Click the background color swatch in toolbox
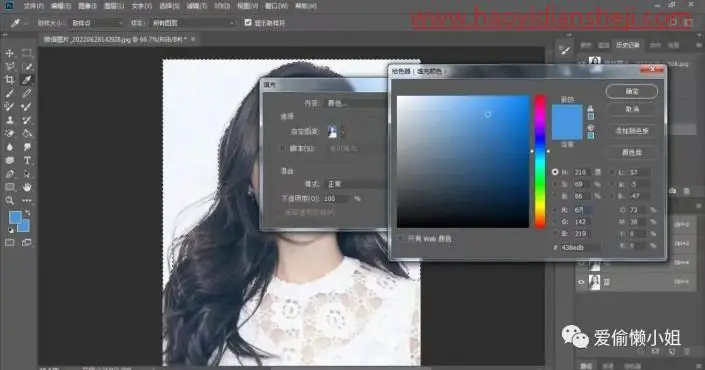Screen dimensions: 705x370 25,226
